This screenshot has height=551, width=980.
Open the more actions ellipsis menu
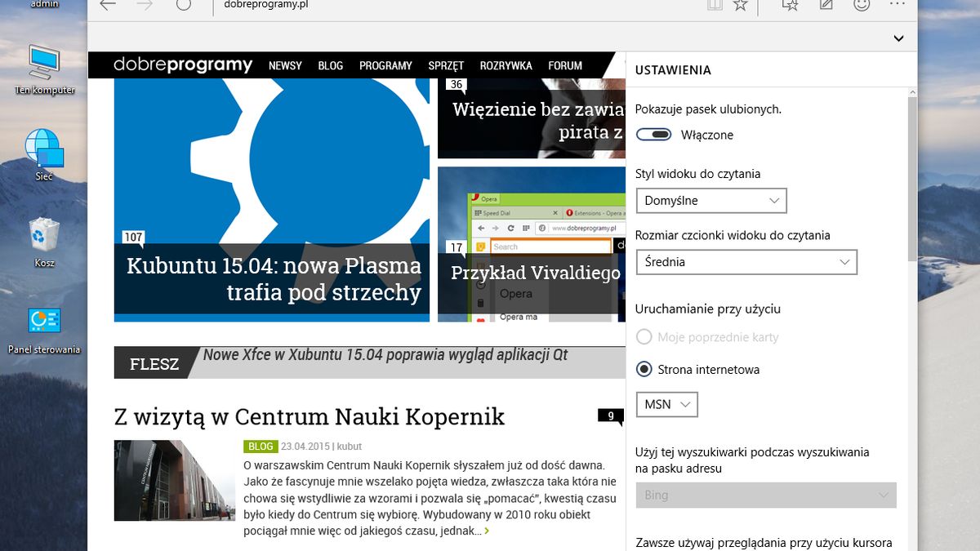click(x=897, y=4)
